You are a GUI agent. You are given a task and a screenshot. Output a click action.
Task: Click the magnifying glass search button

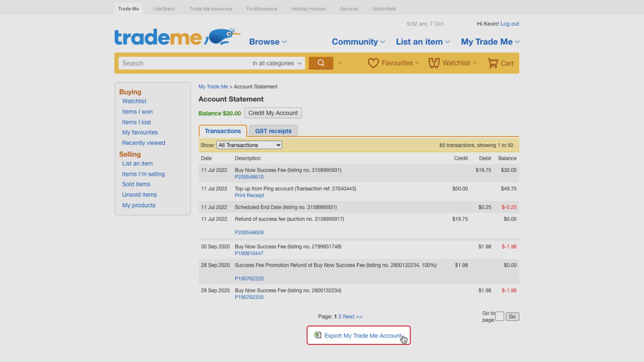click(321, 63)
